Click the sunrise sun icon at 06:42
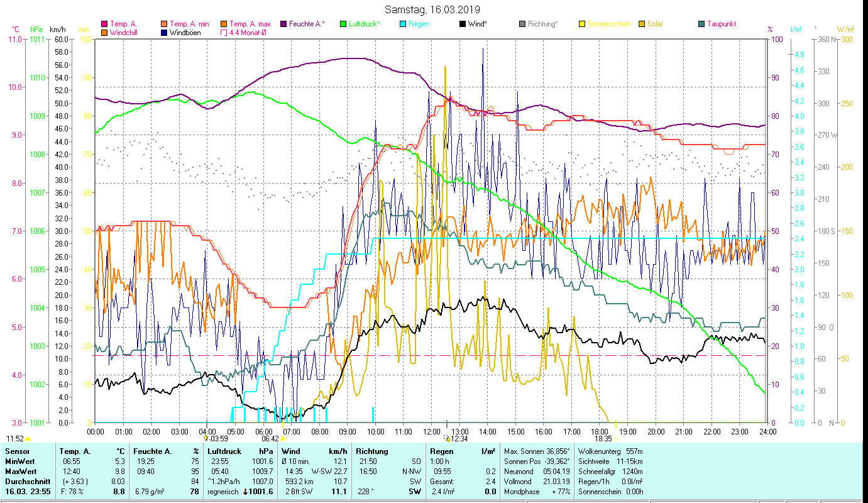868x503 pixels. pos(283,439)
